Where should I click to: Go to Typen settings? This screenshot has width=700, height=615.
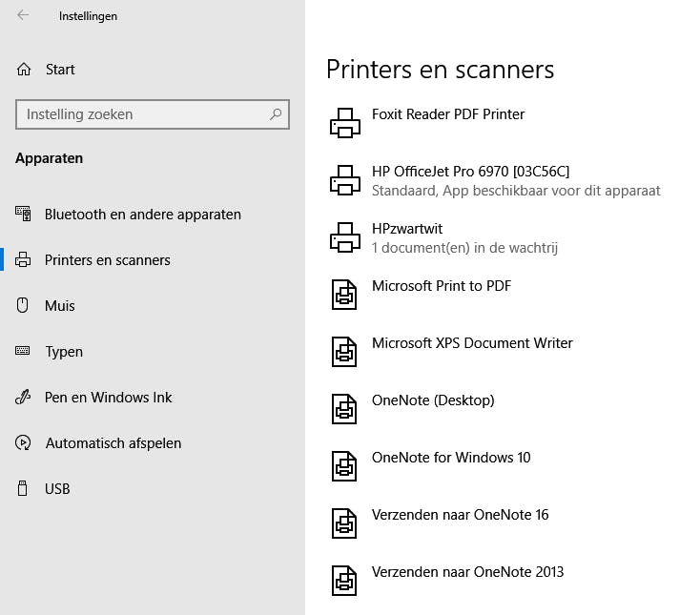pyautogui.click(x=64, y=352)
